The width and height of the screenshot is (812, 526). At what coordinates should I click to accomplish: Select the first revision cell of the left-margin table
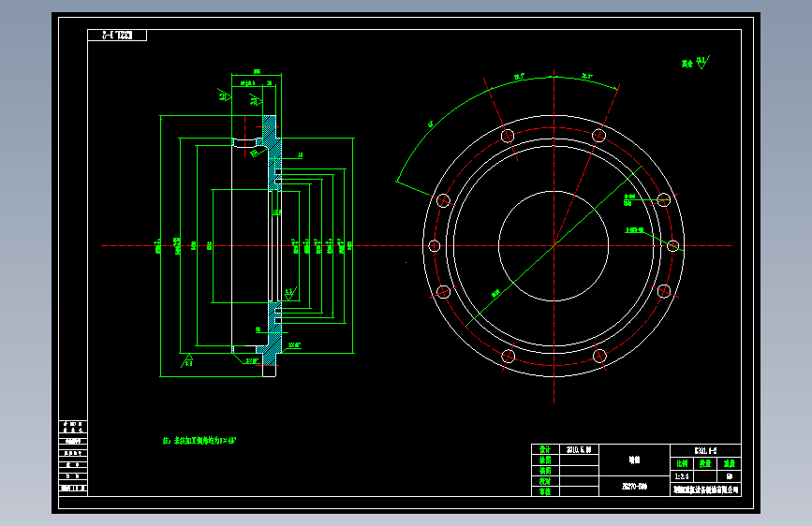[x=73, y=427]
